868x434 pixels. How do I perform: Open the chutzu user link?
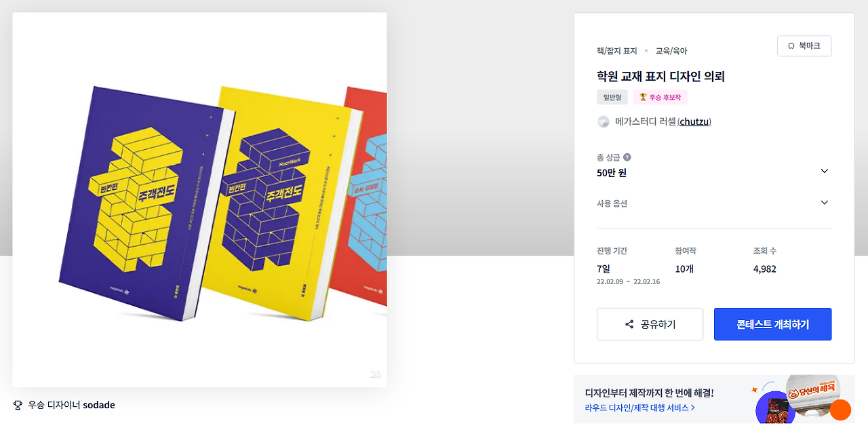point(695,122)
